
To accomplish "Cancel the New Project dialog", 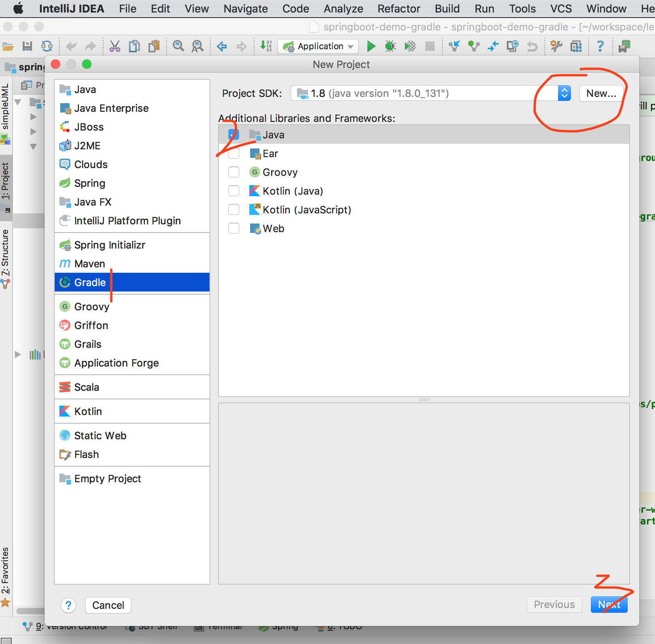I will click(108, 605).
